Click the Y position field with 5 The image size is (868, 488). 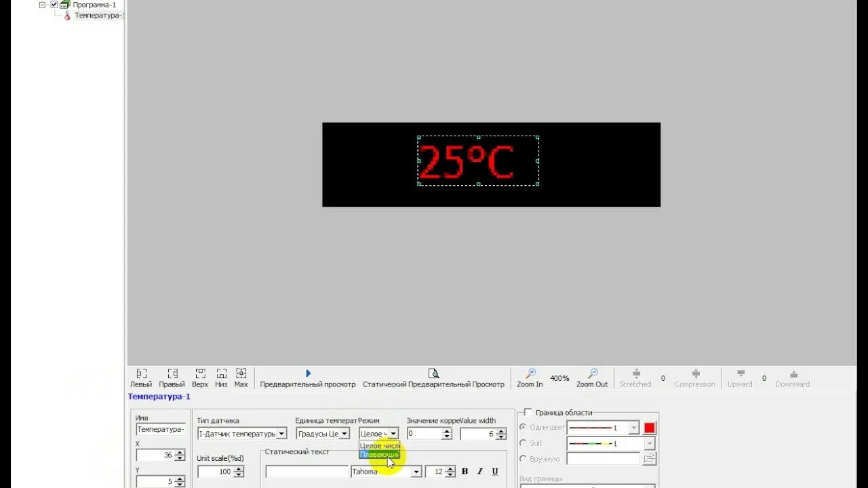click(155, 482)
